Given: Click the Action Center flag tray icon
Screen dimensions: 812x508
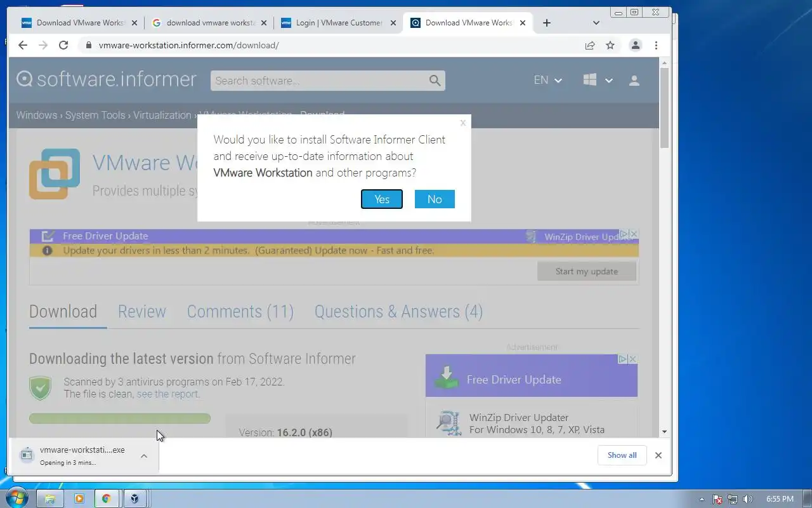Looking at the screenshot, I should point(717,499).
